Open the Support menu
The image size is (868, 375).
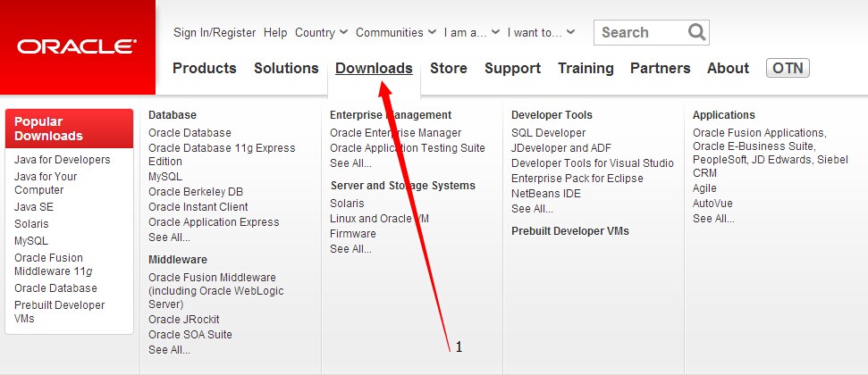512,68
